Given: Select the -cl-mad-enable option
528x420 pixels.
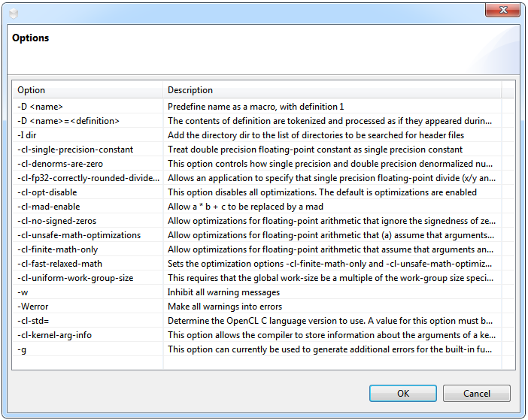Looking at the screenshot, I should point(49,207).
